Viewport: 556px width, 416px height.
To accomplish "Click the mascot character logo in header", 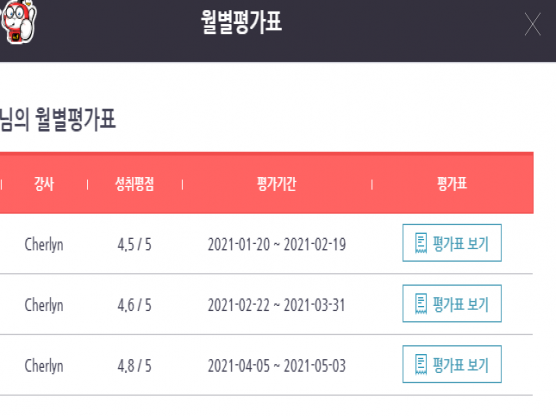I will pyautogui.click(x=18, y=22).
